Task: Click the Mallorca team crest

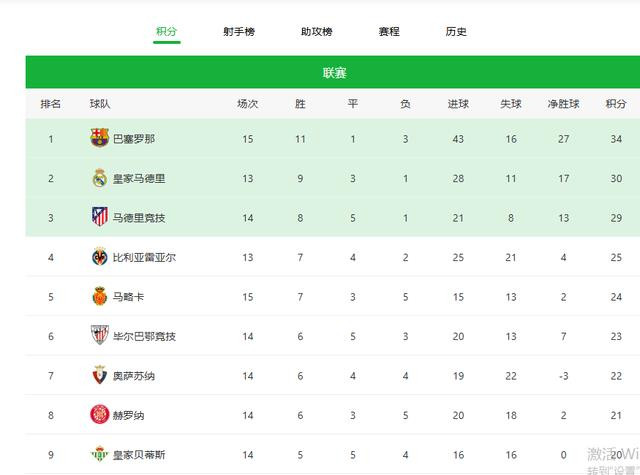Action: click(100, 296)
